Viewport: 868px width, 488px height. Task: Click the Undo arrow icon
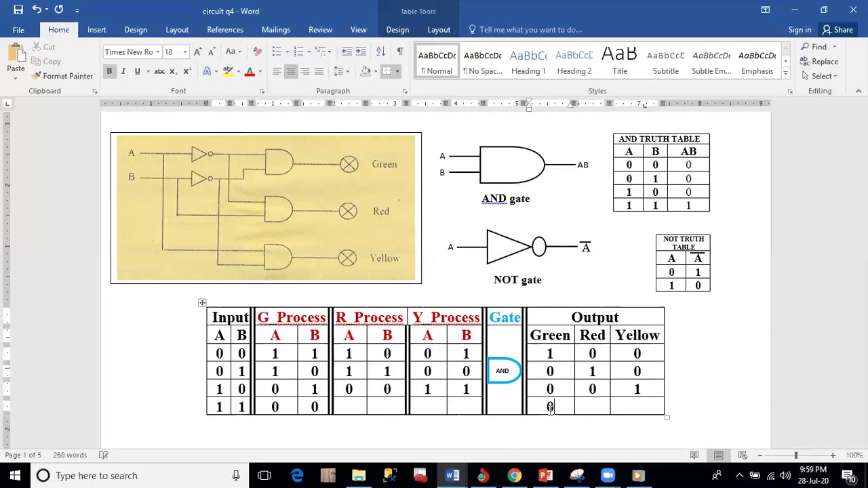click(x=37, y=9)
